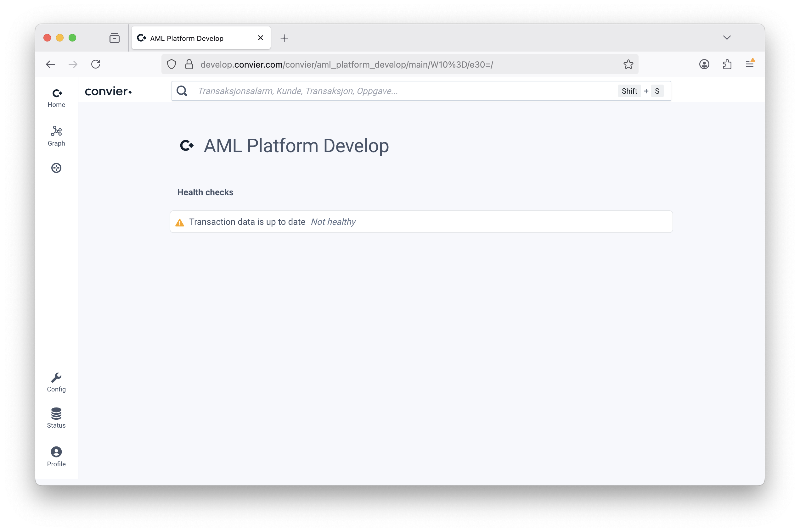This screenshot has width=800, height=532.
Task: Open the extensions puzzle icon
Action: coord(727,64)
